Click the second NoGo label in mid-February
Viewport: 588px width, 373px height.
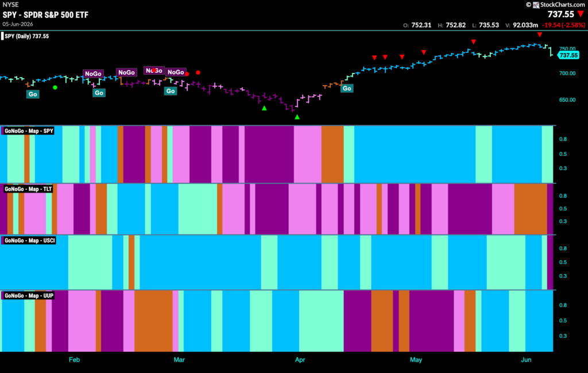126,72
